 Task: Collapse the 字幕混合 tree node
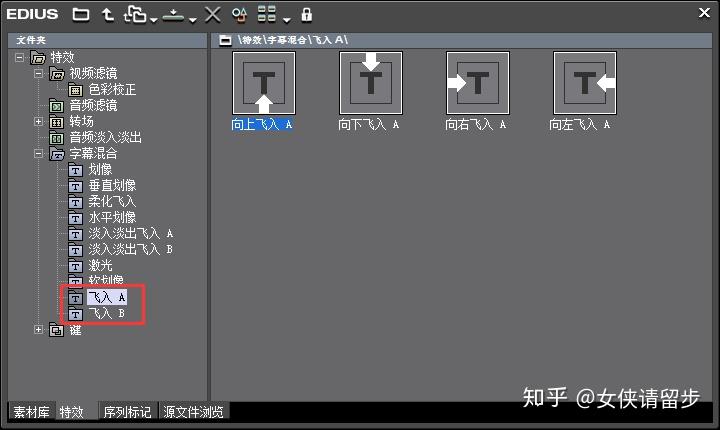(39, 153)
